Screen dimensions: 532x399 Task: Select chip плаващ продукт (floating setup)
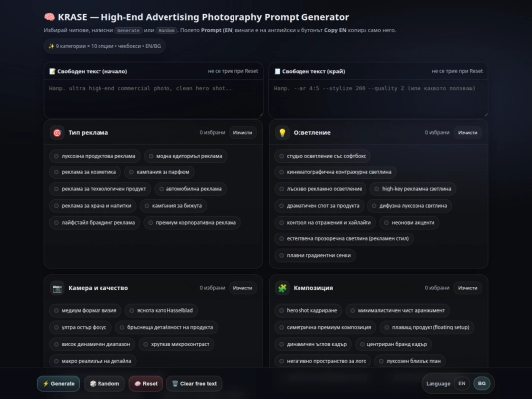(x=427, y=327)
